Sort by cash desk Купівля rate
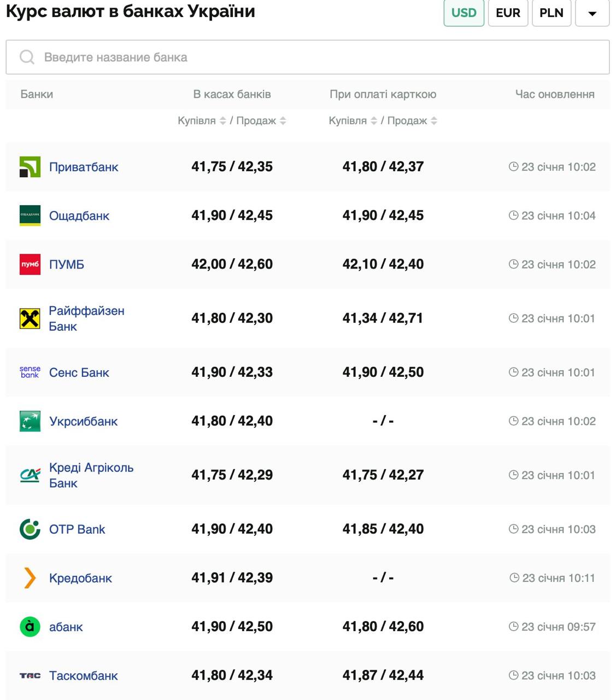Viewport: 616px width, 700px height. click(222, 121)
